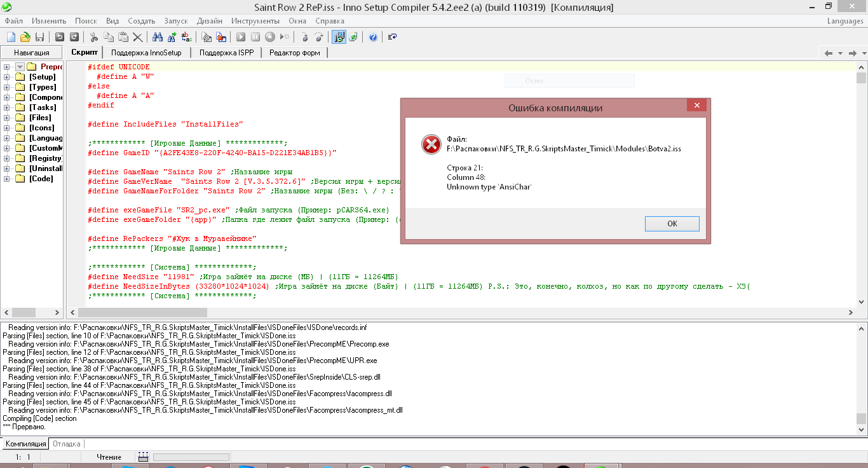Open Replace with the abc-ac icon
The width and height of the screenshot is (868, 468).
(x=186, y=37)
